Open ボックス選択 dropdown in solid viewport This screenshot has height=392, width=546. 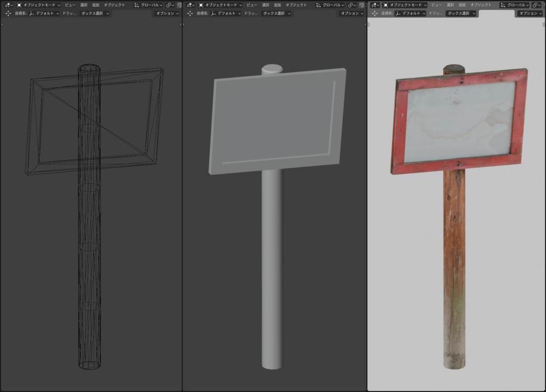[277, 13]
